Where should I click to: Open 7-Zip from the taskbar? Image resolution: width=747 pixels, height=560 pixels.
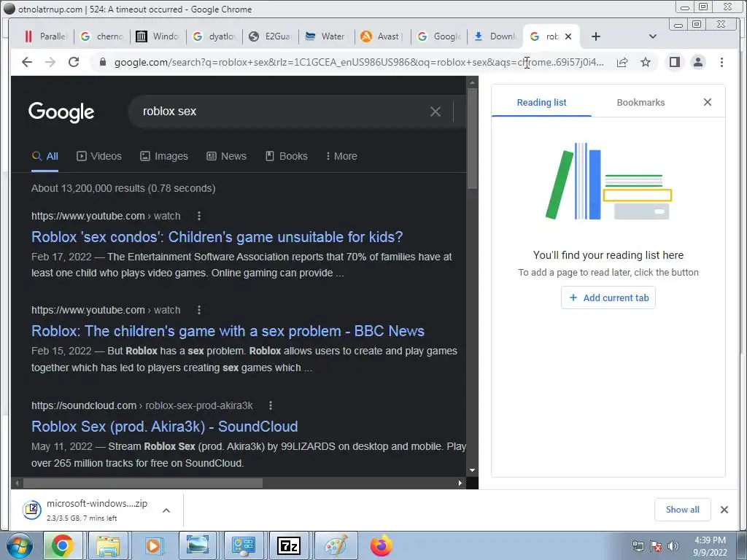click(289, 545)
